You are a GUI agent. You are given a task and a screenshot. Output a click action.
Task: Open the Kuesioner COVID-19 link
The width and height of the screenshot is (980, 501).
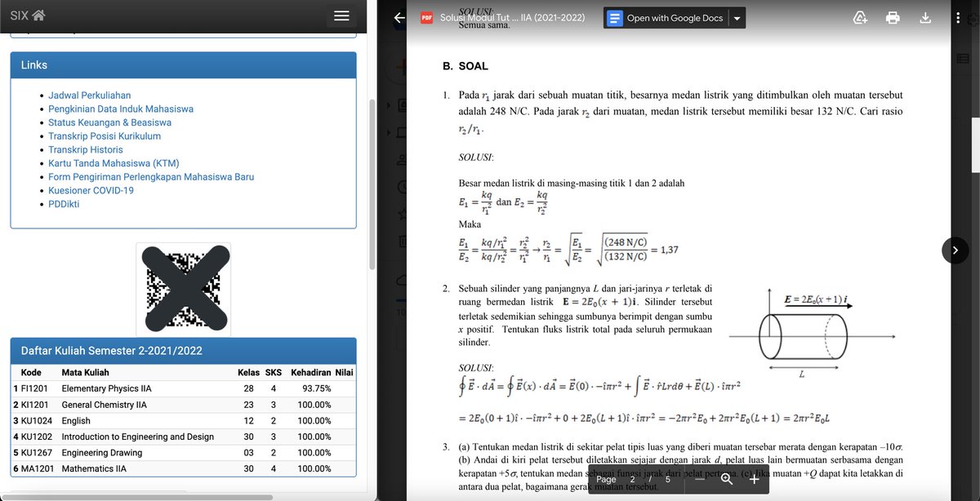coord(91,190)
